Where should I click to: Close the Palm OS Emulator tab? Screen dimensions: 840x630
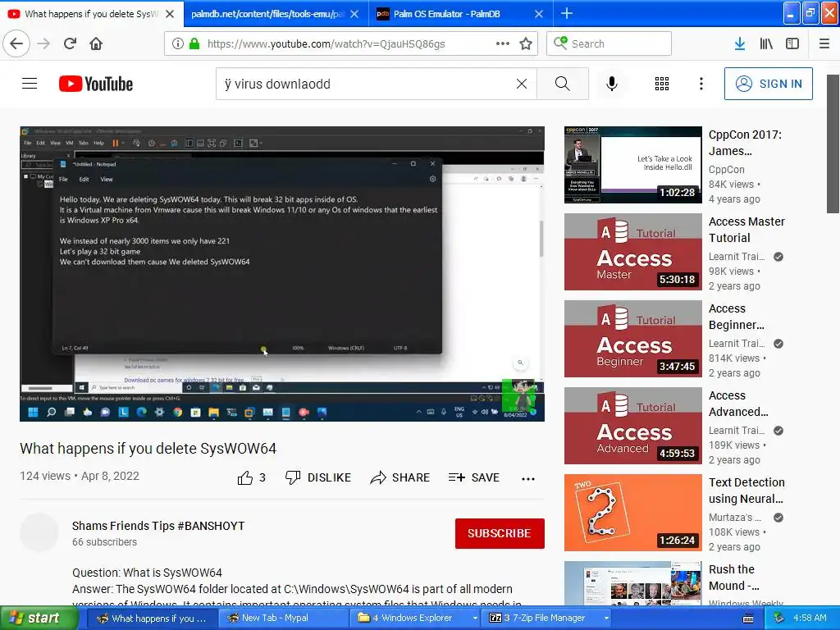click(539, 14)
